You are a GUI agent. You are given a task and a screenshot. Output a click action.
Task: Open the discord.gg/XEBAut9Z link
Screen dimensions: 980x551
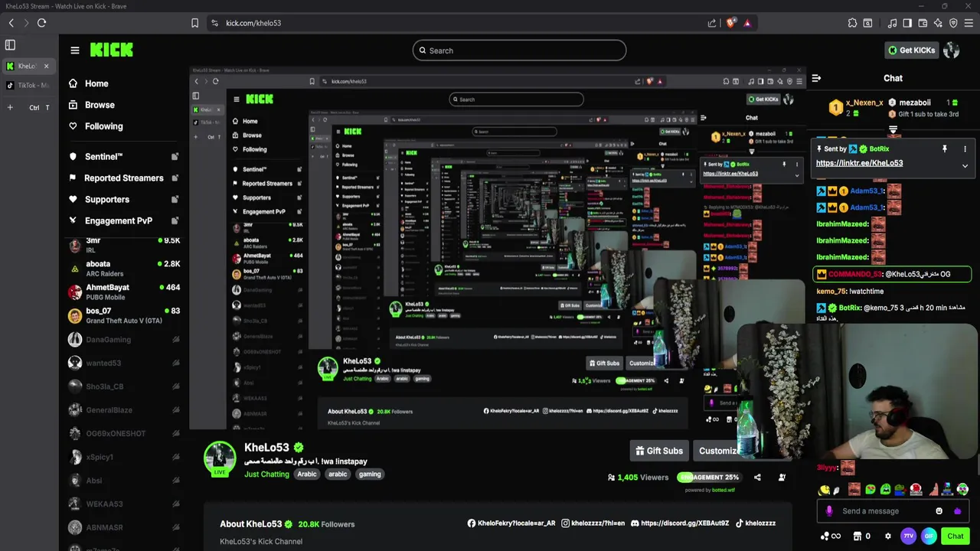click(x=681, y=523)
